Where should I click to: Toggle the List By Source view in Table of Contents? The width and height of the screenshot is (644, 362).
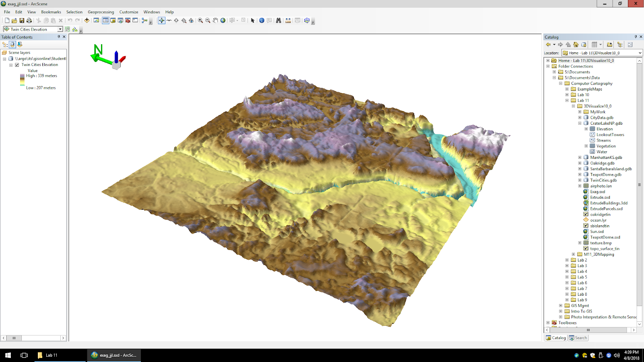[x=12, y=45]
